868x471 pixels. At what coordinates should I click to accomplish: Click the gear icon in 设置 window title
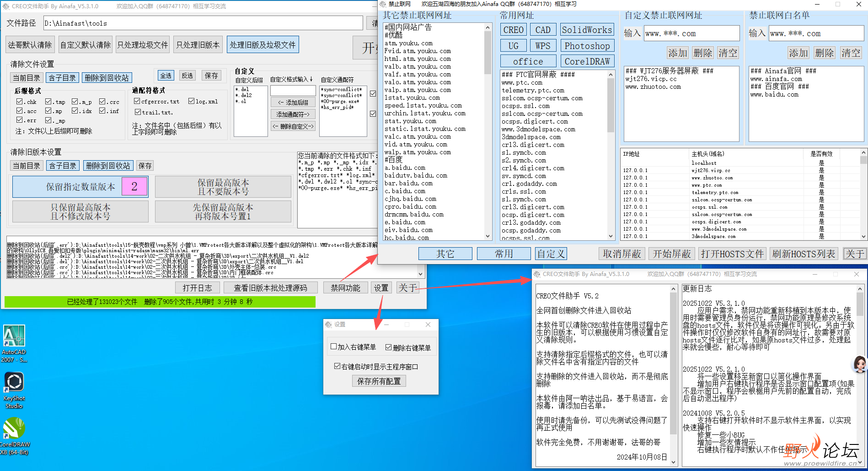pos(328,325)
